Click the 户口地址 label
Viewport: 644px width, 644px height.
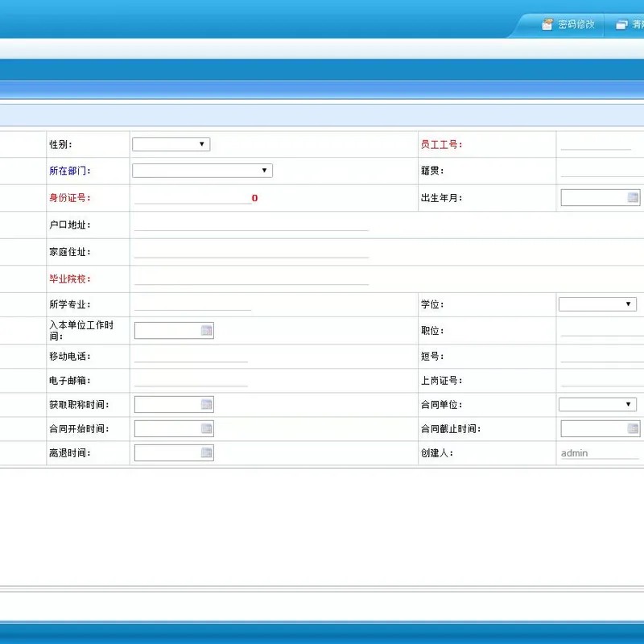pos(70,225)
